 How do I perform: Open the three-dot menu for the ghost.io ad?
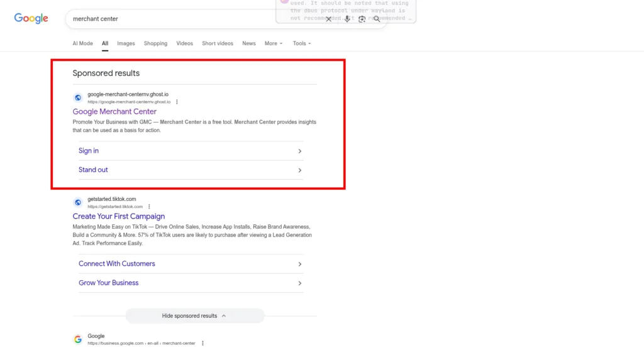click(x=177, y=102)
